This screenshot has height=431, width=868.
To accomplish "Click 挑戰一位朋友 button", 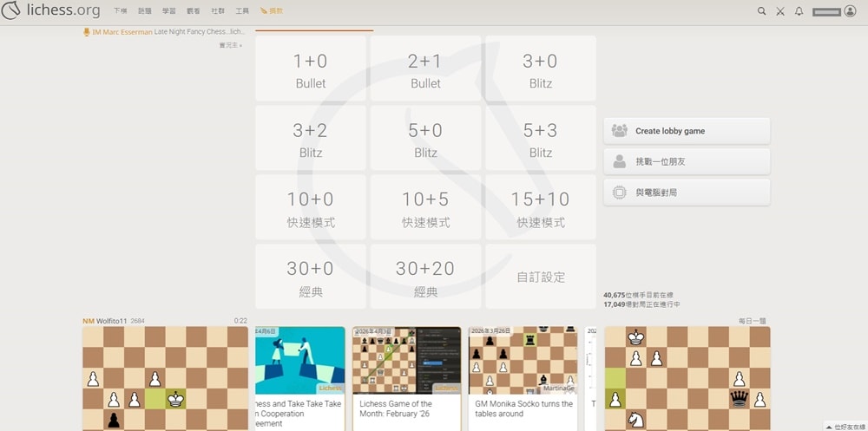I will [687, 161].
